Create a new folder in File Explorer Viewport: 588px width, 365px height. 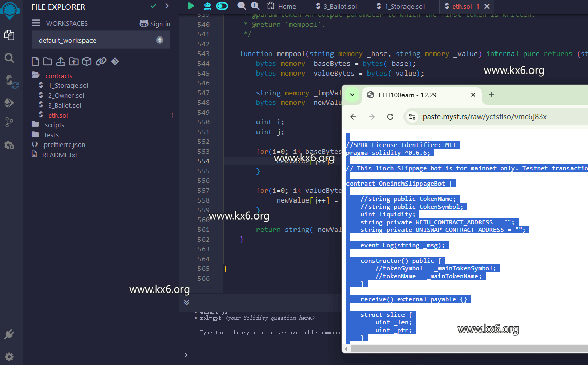pos(47,61)
